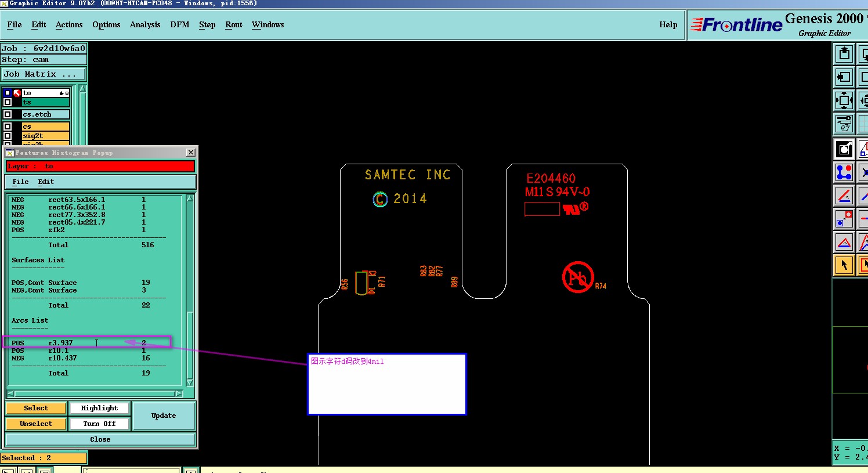The image size is (868, 473).
Task: Select the white square feature-select tool icon
Action: tap(844, 149)
